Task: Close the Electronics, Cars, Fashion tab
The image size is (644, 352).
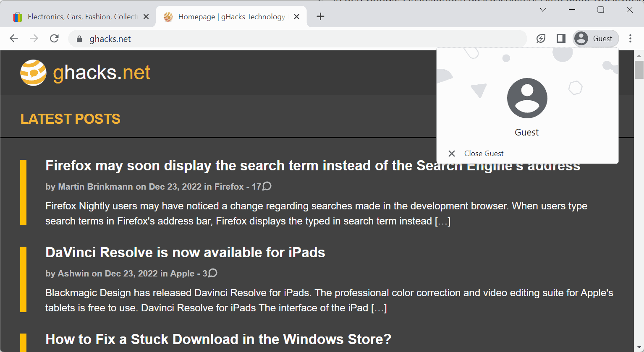Action: pos(146,17)
